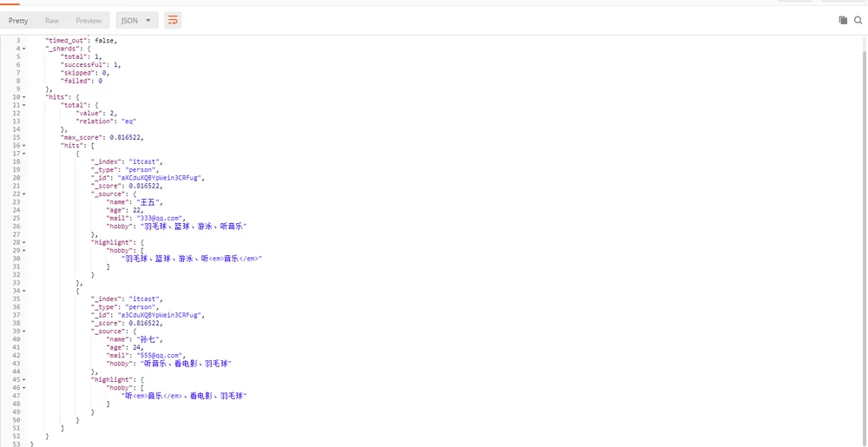Switch to Raw view tab

52,21
